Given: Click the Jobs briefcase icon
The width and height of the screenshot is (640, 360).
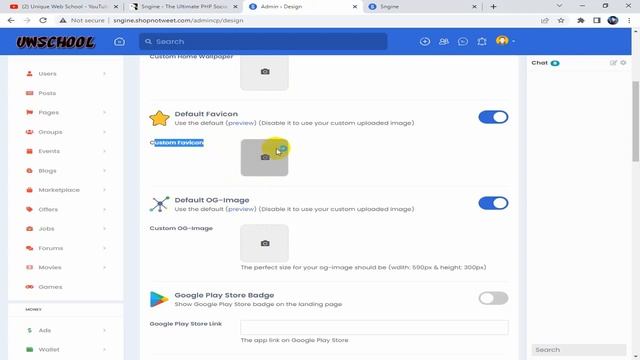Looking at the screenshot, I should point(29,229).
